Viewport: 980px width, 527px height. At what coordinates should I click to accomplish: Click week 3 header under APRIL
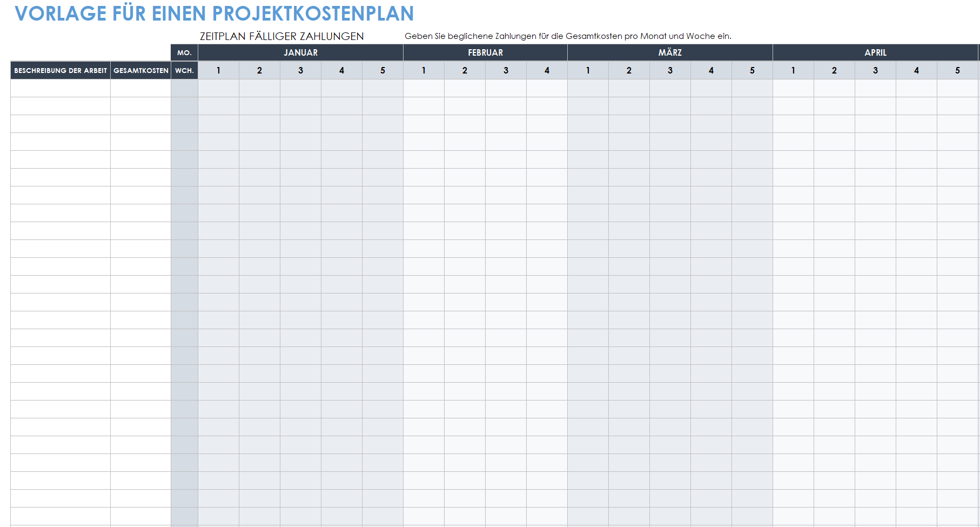point(875,70)
